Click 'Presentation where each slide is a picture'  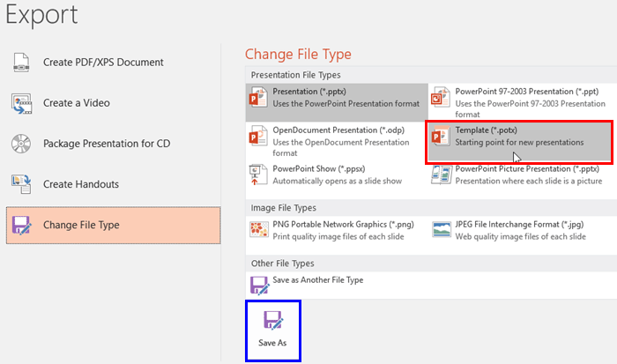[529, 181]
